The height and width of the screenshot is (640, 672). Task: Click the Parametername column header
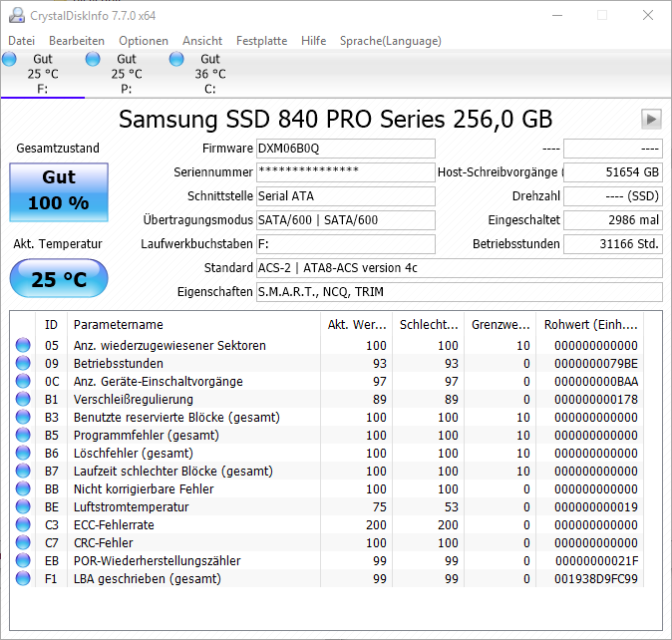coord(193,325)
